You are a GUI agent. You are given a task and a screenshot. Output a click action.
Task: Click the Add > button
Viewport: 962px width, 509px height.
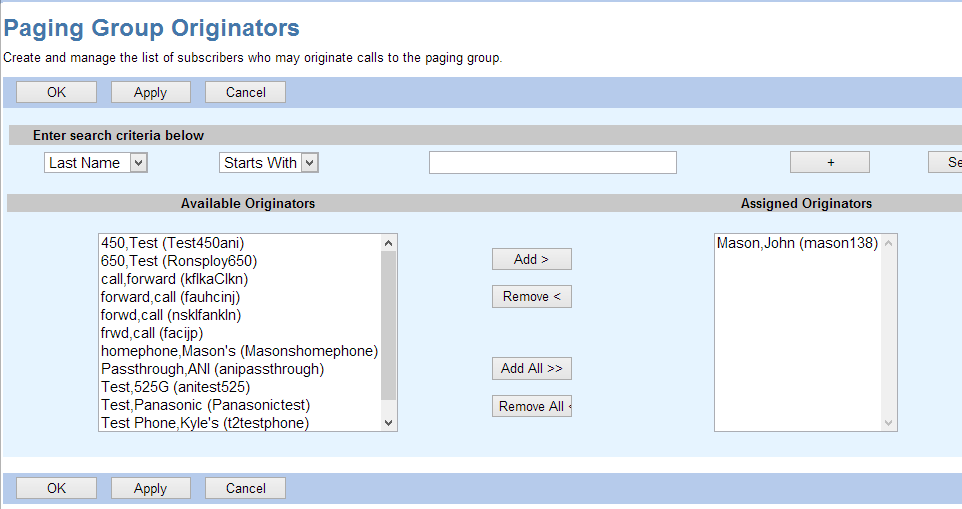pos(531,259)
